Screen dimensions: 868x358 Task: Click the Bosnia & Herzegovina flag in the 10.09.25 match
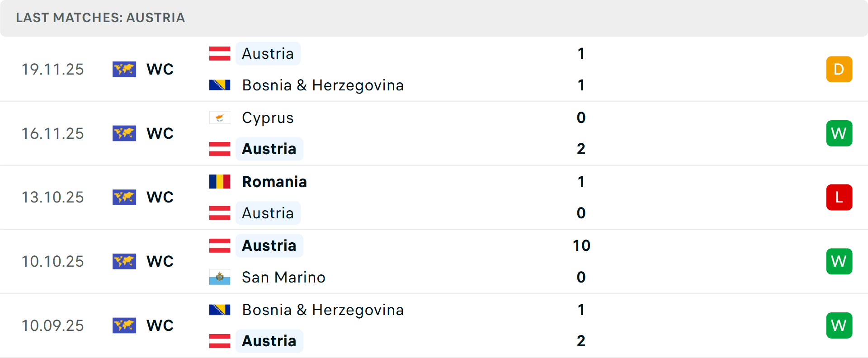[220, 310]
